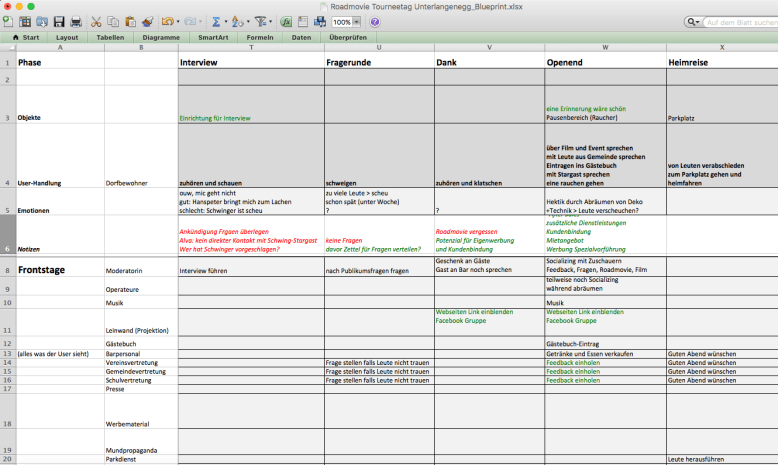Image resolution: width=778 pixels, height=465 pixels.
Task: Open the formula builder (fx)
Action: pyautogui.click(x=286, y=21)
